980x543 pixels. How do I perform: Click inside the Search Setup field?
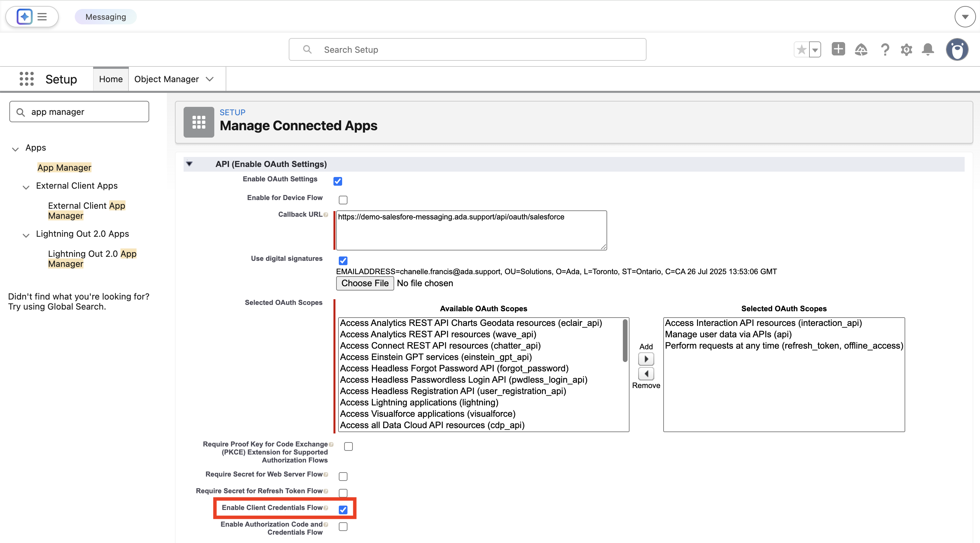467,49
